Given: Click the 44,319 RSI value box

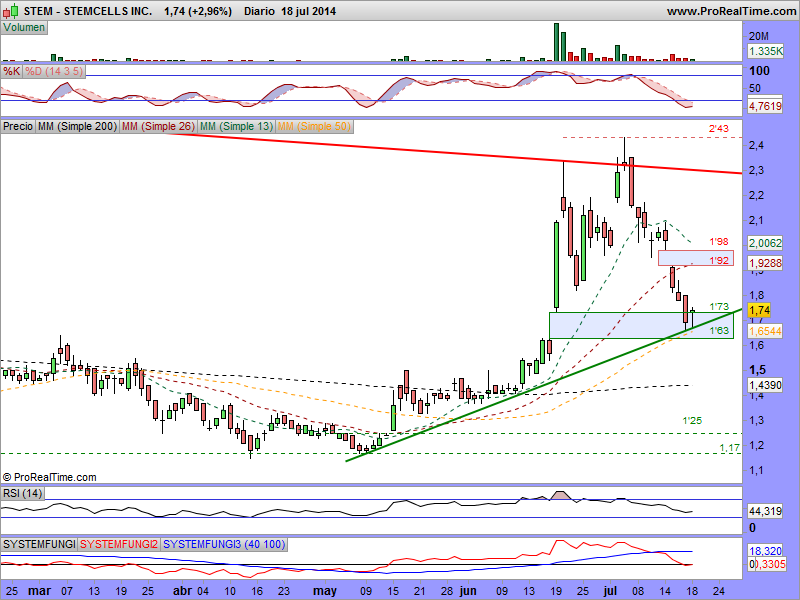Looking at the screenshot, I should 765,511.
